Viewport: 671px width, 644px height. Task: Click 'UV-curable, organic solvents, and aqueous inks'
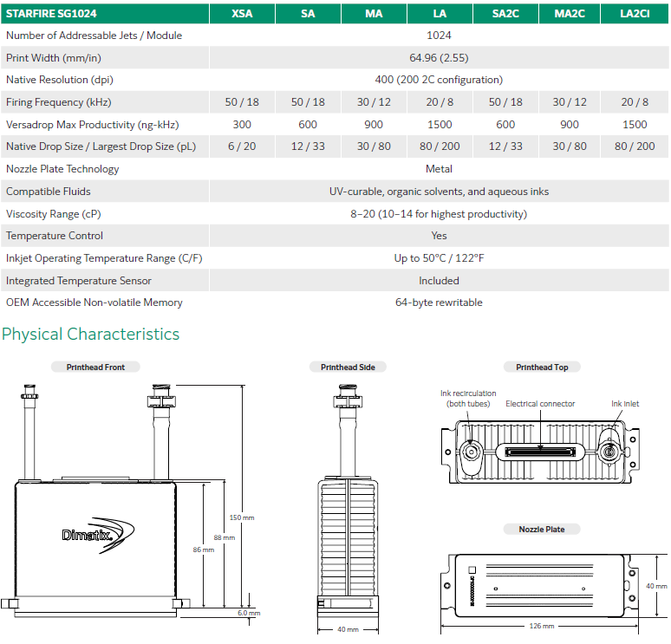pos(439,192)
